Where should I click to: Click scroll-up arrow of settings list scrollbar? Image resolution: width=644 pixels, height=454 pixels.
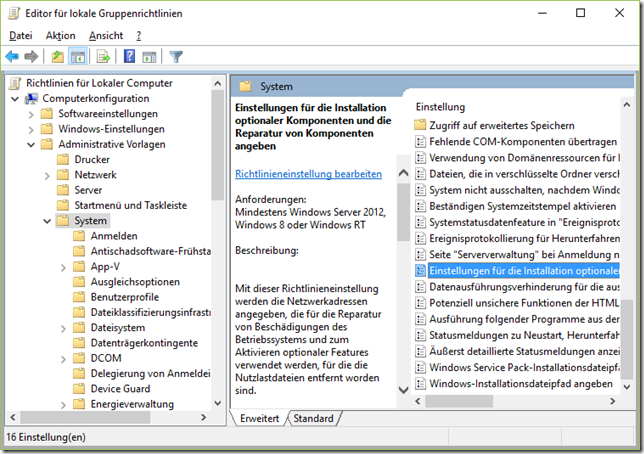(x=627, y=105)
